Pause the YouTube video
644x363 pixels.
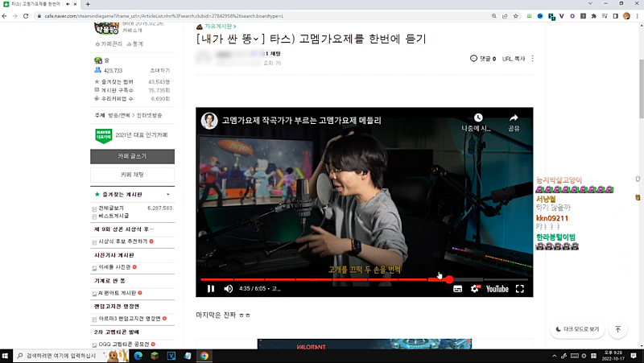(211, 289)
